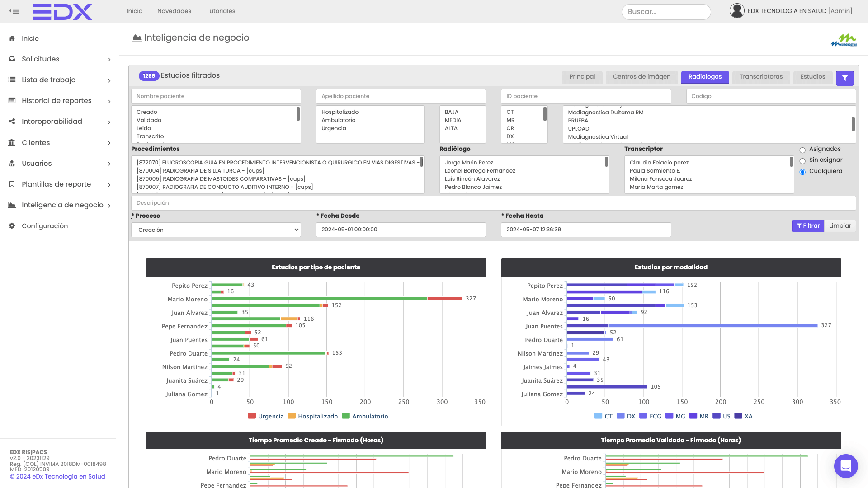Click the Mediagnostica logo
Image resolution: width=868 pixels, height=488 pixels.
(844, 40)
